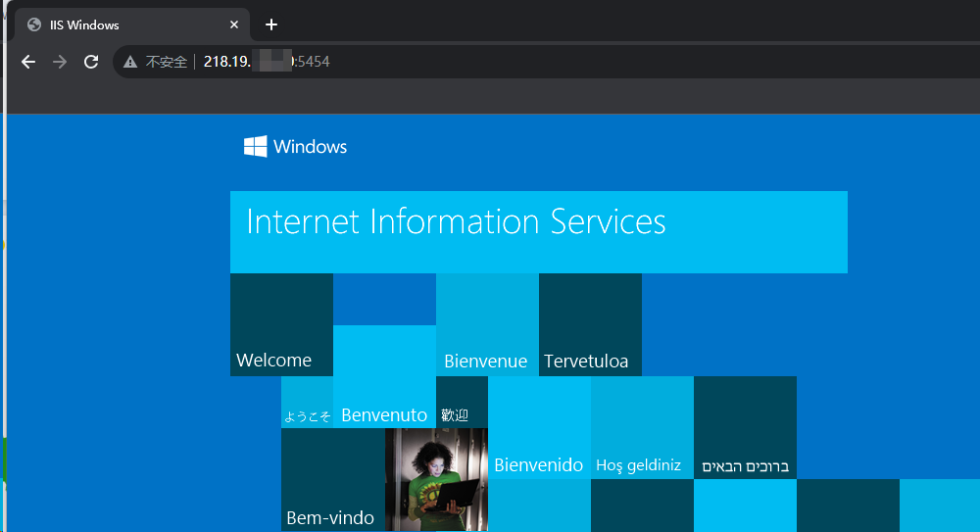
Task: Click the Japanese ようこそ tile
Action: point(307,404)
